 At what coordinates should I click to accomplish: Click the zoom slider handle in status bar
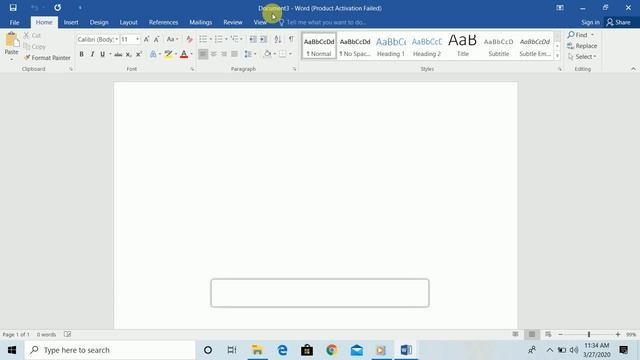click(589, 334)
